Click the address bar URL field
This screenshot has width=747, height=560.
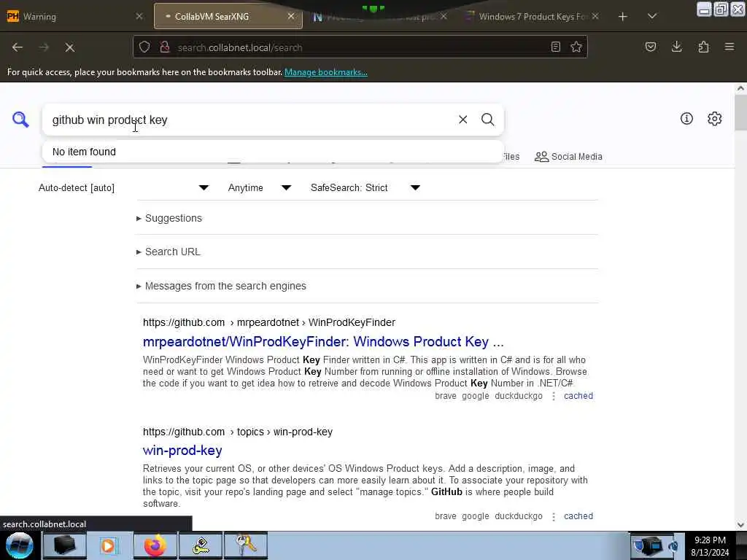point(360,47)
